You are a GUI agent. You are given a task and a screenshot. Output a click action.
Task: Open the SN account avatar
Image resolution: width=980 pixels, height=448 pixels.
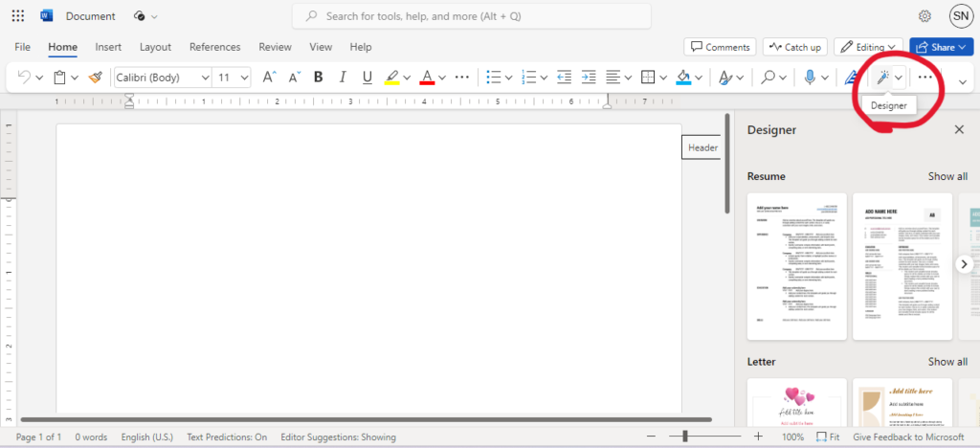(961, 16)
